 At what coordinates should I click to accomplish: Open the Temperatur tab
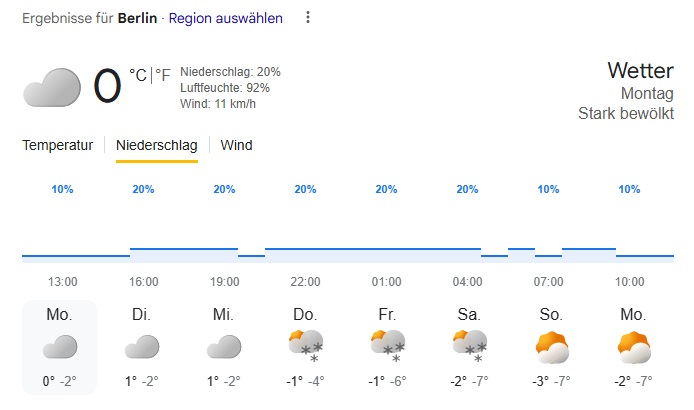click(x=58, y=145)
